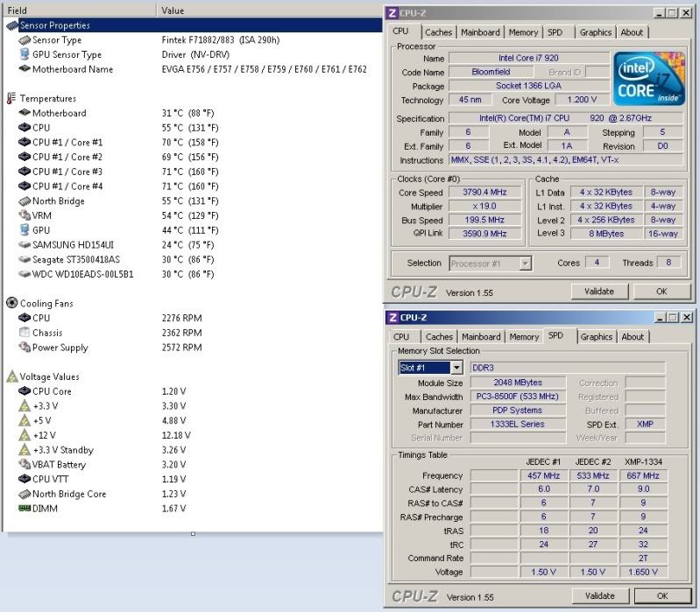Click the SAMSUNG HD154UI drive icon
The width and height of the screenshot is (700, 612).
[25, 245]
